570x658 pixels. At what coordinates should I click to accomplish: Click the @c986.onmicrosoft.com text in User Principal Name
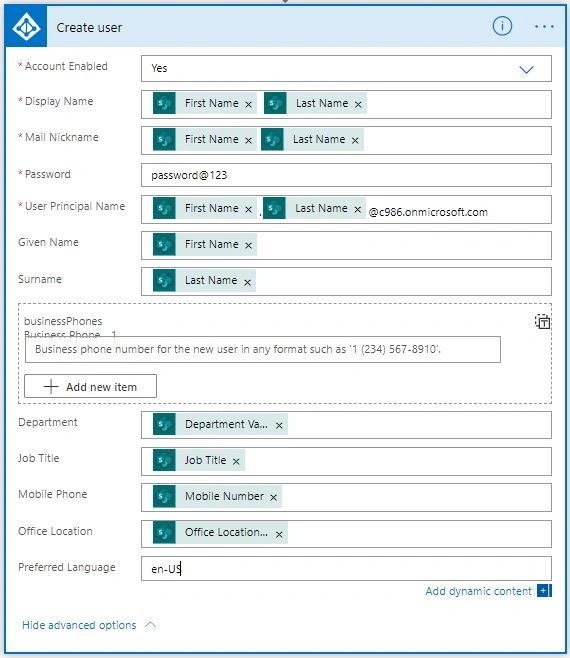[428, 212]
